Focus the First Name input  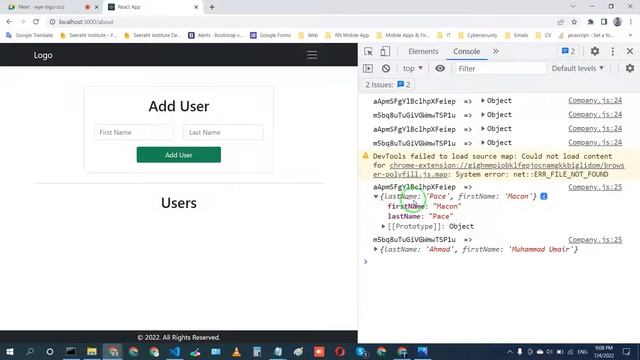[x=134, y=132]
